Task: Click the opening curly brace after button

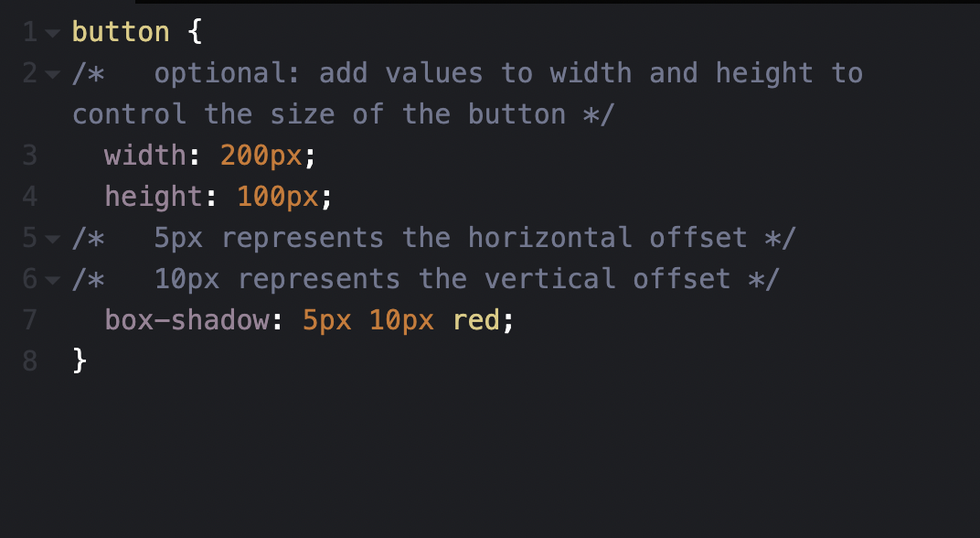Action: (x=195, y=32)
